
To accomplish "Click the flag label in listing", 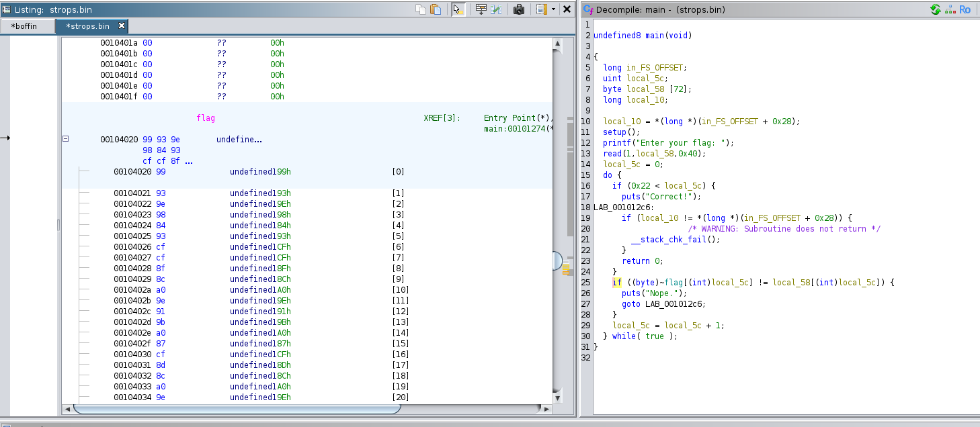I will 206,118.
